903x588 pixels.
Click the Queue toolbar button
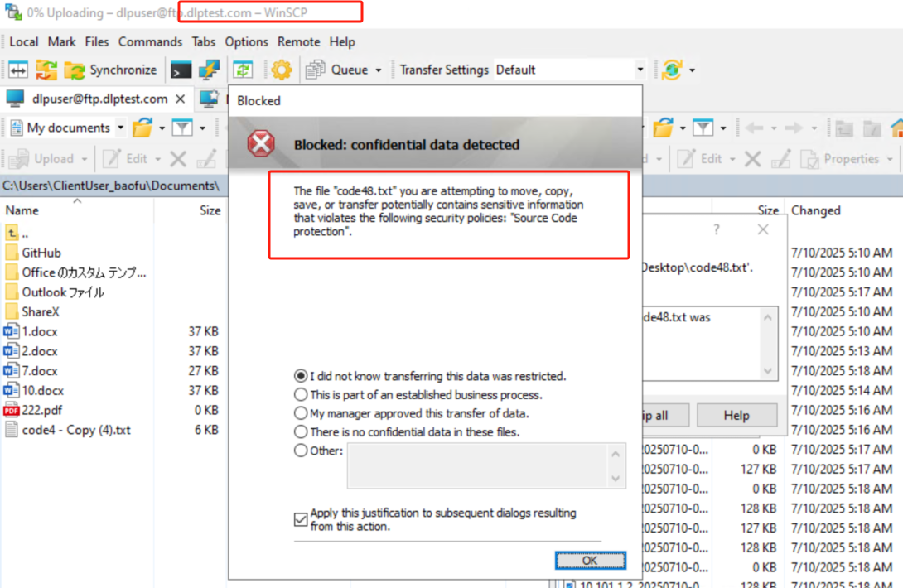click(x=337, y=70)
